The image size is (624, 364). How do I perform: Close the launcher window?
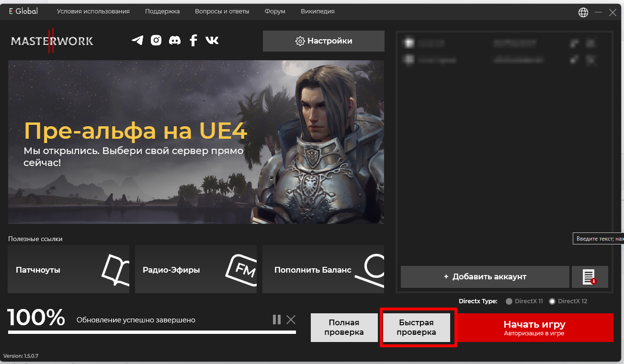click(x=613, y=13)
